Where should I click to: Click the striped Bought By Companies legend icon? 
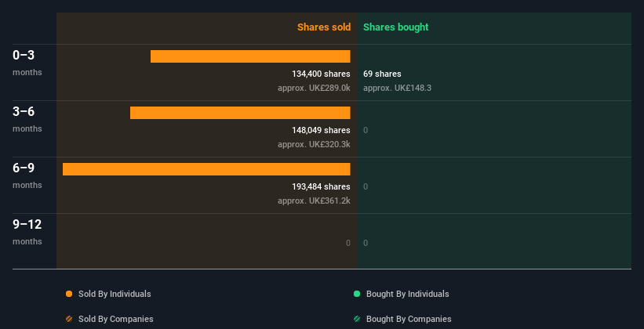coord(357,319)
